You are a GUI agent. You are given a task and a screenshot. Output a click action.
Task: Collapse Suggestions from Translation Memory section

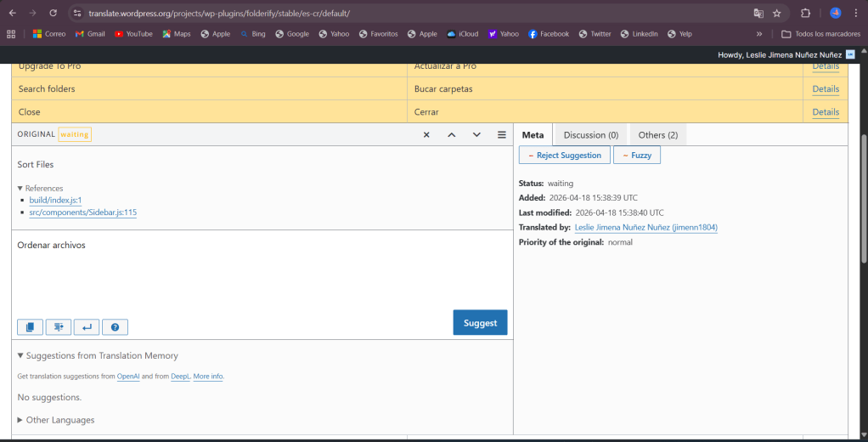point(21,356)
